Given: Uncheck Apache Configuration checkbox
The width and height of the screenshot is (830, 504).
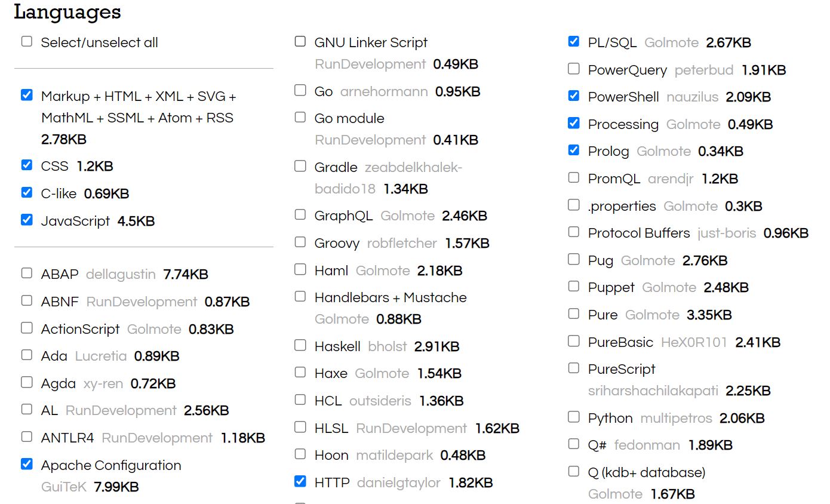Looking at the screenshot, I should click(27, 464).
